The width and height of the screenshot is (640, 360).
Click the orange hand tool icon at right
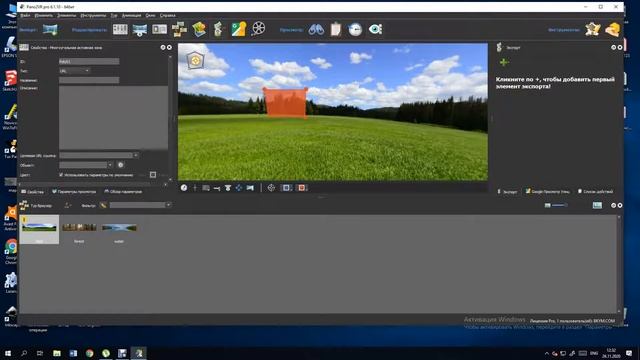click(x=613, y=29)
